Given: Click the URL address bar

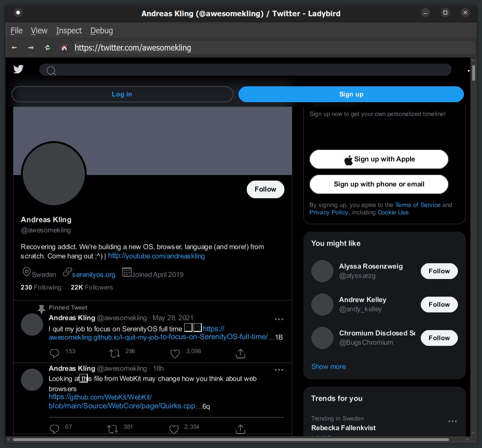Looking at the screenshot, I should tap(274, 48).
